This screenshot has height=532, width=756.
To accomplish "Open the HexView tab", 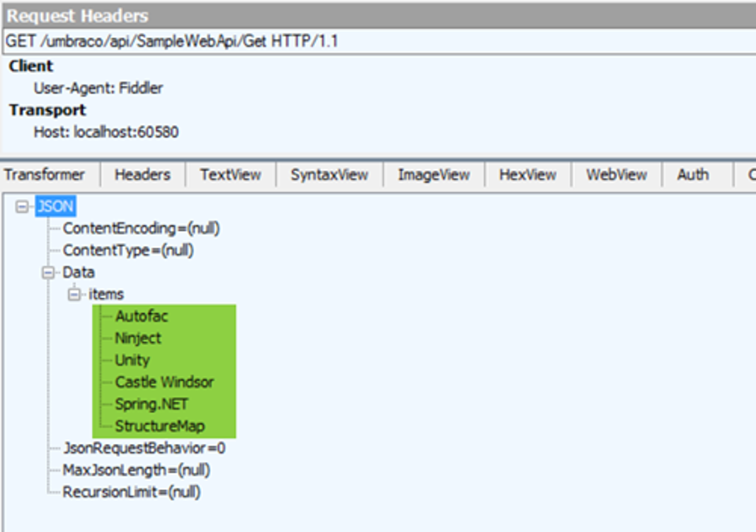I will 528,175.
